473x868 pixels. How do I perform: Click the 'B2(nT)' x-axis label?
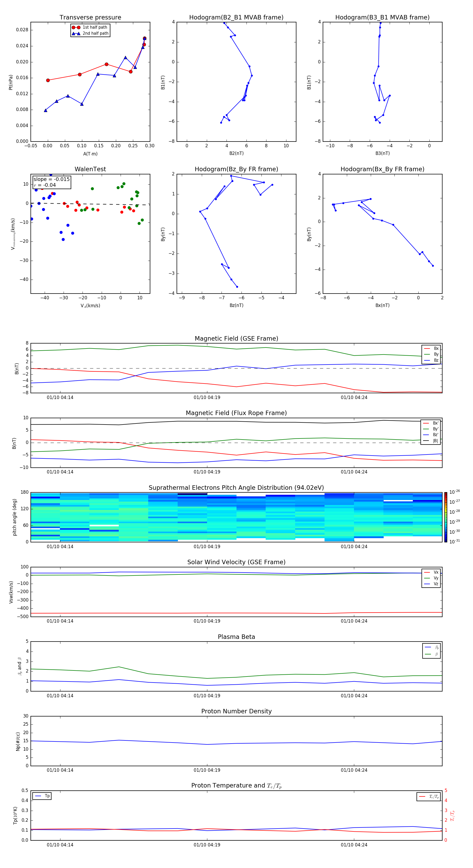(x=236, y=153)
